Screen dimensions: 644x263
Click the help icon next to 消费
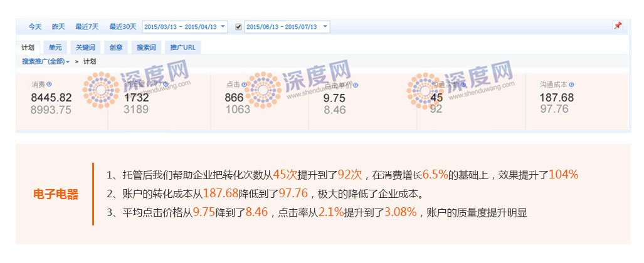pyautogui.click(x=49, y=84)
